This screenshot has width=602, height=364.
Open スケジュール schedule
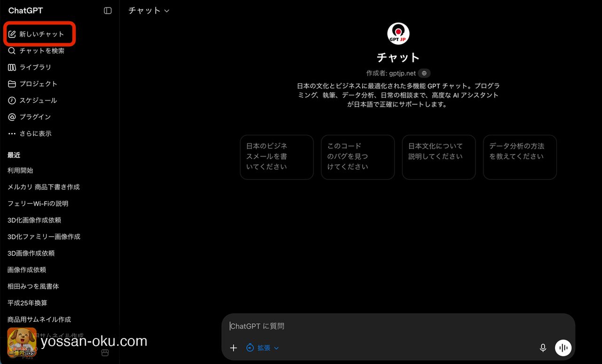tap(33, 100)
